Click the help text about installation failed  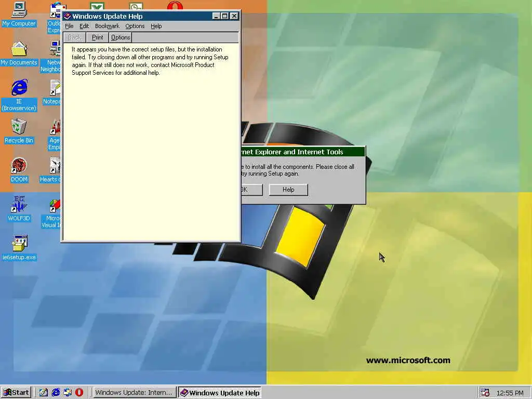150,61
